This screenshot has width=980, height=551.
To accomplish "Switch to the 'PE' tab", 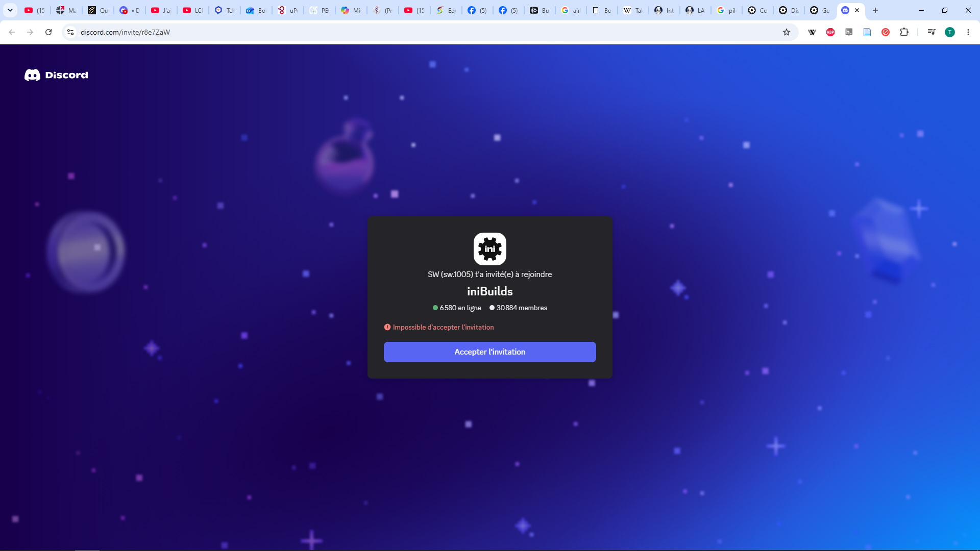I will click(320, 10).
